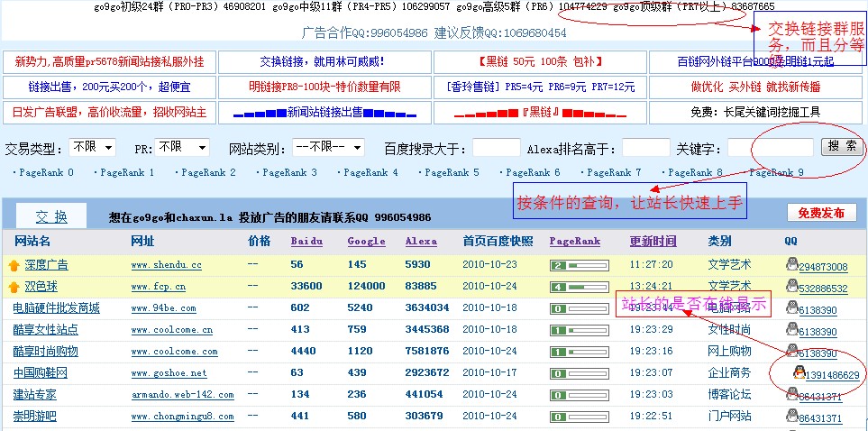Screen dimensions: 868x431
Task: Click the 免费发布 button
Action: click(x=821, y=213)
